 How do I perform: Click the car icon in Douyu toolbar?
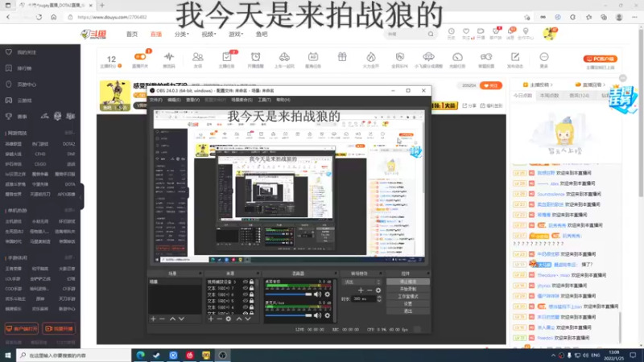tap(284, 57)
